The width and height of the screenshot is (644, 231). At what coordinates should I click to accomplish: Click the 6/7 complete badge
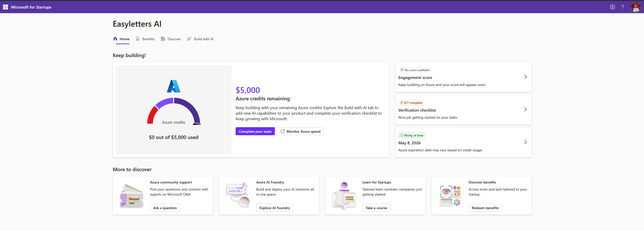click(411, 103)
